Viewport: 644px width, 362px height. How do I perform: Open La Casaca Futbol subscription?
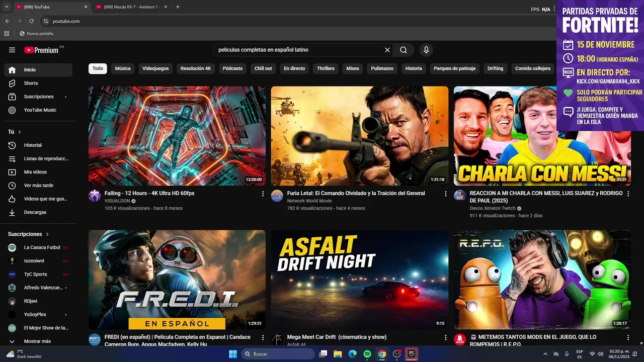click(38, 247)
